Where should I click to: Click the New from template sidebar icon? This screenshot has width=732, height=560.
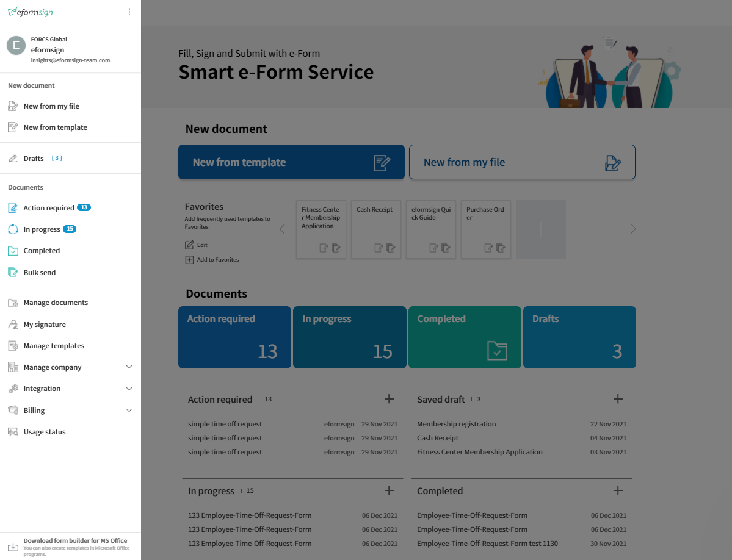[x=13, y=127]
